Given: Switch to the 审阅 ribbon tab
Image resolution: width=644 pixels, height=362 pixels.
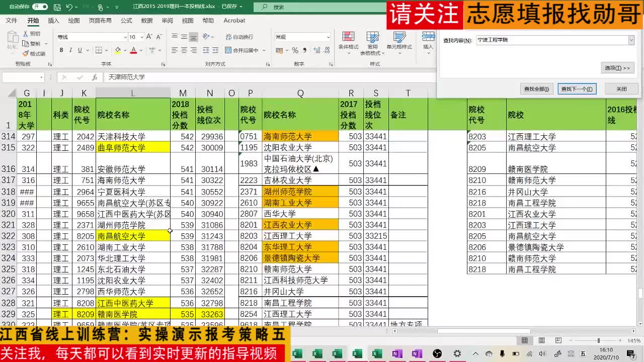Looking at the screenshot, I should tap(168, 21).
